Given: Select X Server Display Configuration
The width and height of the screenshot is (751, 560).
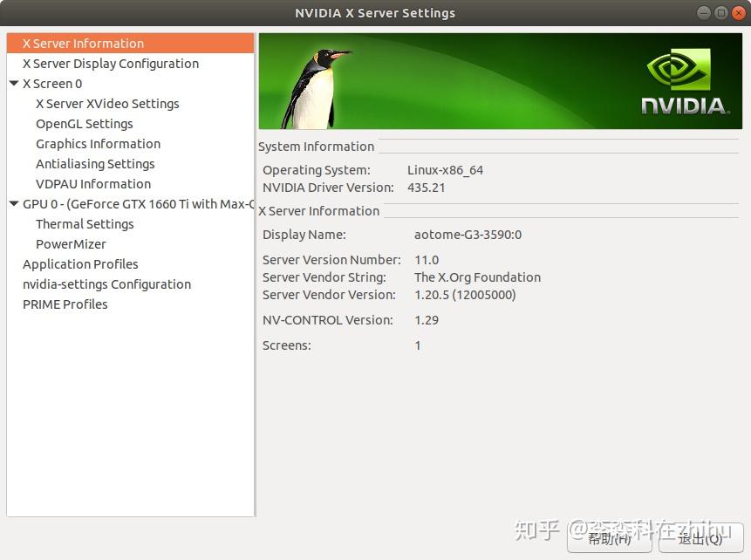Looking at the screenshot, I should (x=110, y=63).
